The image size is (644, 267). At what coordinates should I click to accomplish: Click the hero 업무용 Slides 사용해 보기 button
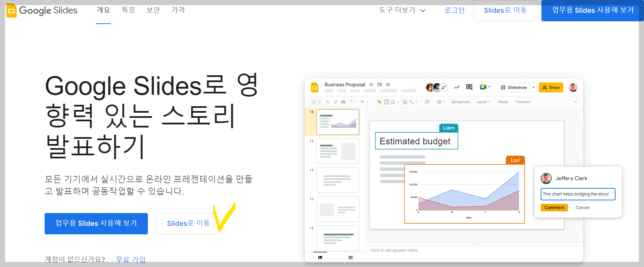(x=96, y=224)
